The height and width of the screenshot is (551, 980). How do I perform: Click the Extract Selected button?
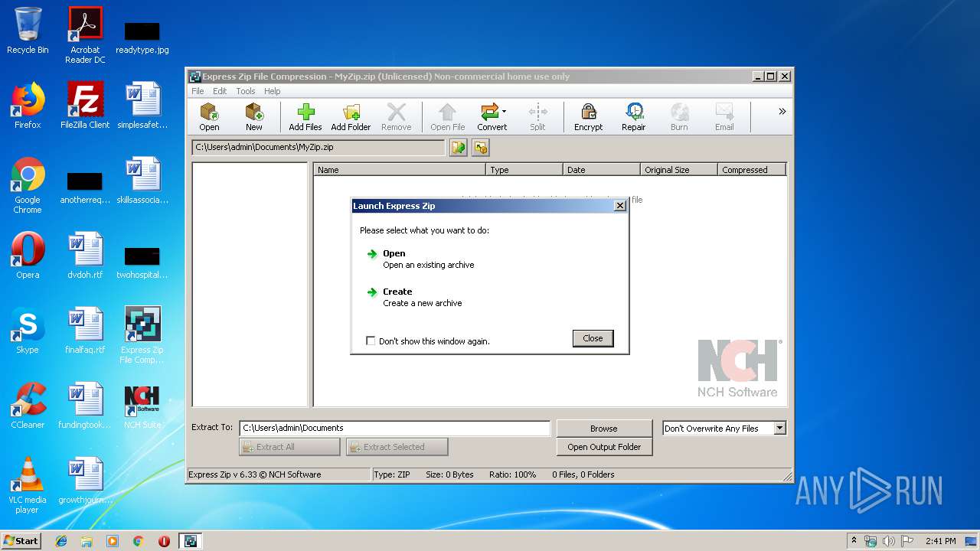pyautogui.click(x=397, y=447)
